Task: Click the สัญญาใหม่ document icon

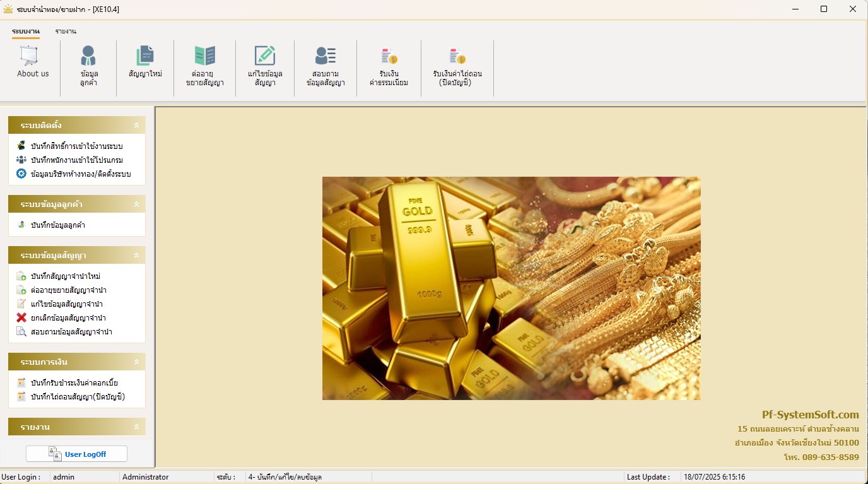Action: [145, 56]
